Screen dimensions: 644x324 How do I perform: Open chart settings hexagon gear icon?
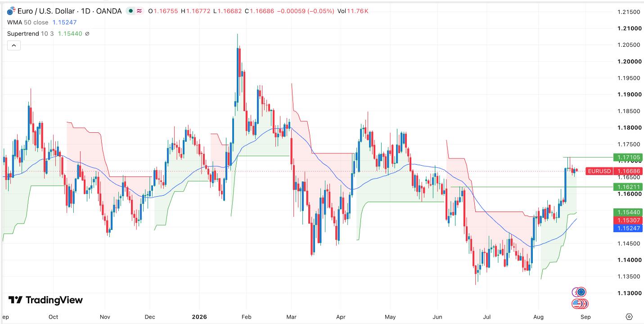(x=629, y=317)
